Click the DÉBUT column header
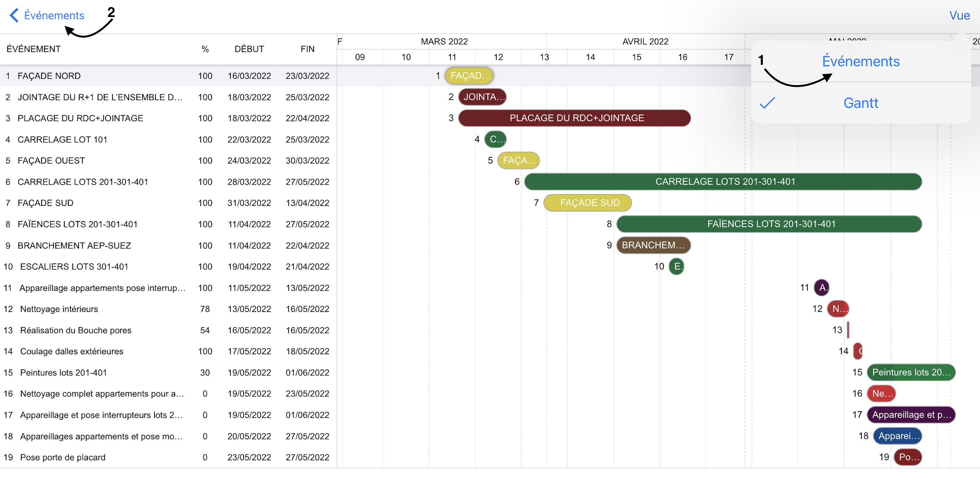980x486 pixels. point(249,49)
